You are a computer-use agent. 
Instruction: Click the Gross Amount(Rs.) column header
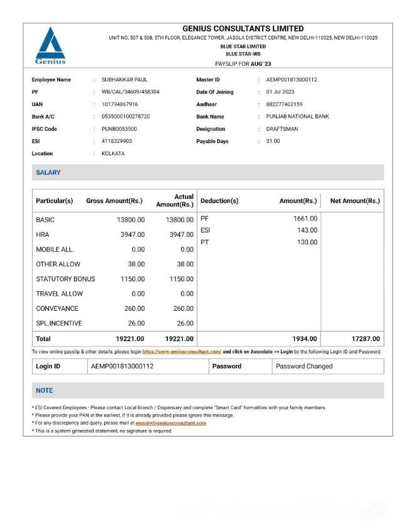click(x=114, y=201)
